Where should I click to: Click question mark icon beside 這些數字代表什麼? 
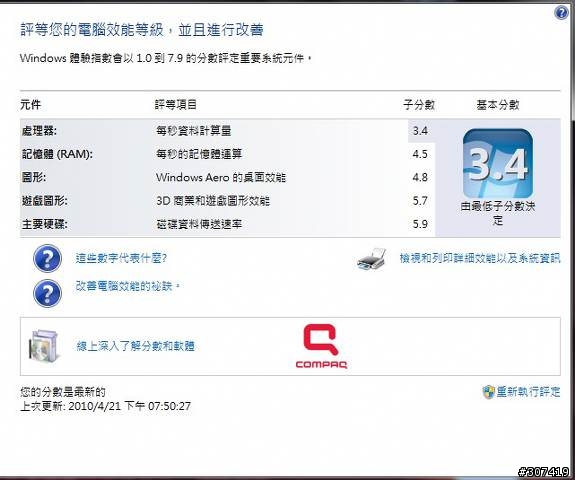click(x=47, y=259)
